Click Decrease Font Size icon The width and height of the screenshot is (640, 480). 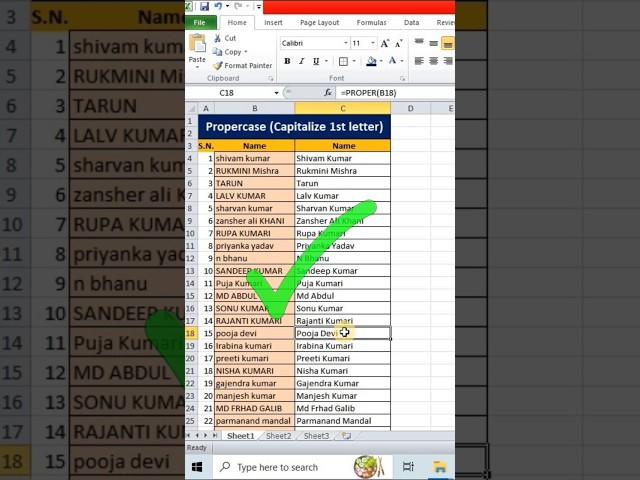point(399,43)
